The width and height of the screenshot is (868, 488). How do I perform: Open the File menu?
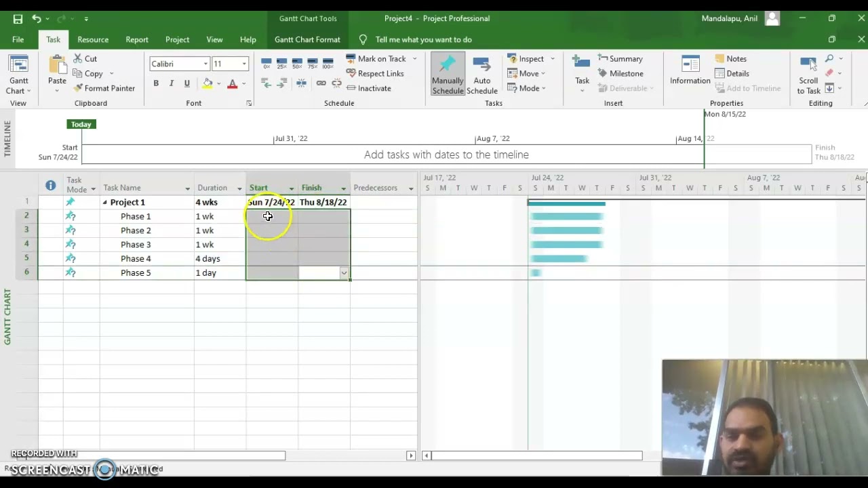[x=18, y=39]
